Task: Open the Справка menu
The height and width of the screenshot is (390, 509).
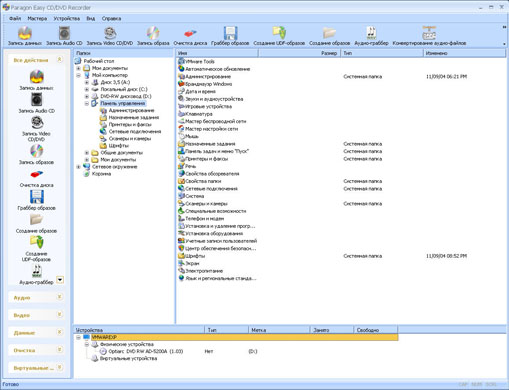Action: pyautogui.click(x=111, y=18)
